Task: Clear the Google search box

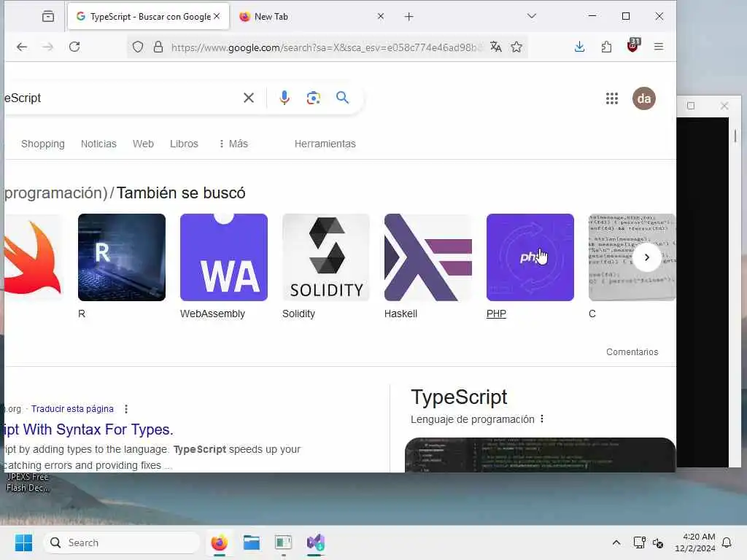Action: (x=249, y=98)
